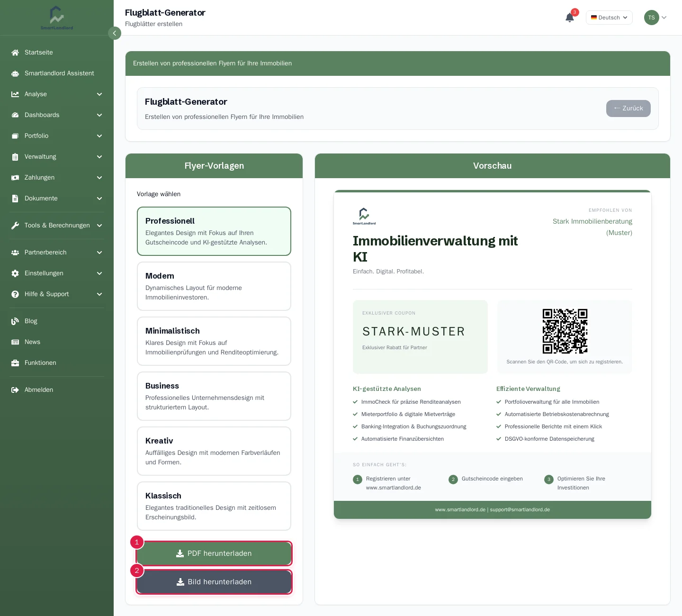Click "Gutscheincode eingeben" step text
This screenshot has height=616, width=682.
492,479
